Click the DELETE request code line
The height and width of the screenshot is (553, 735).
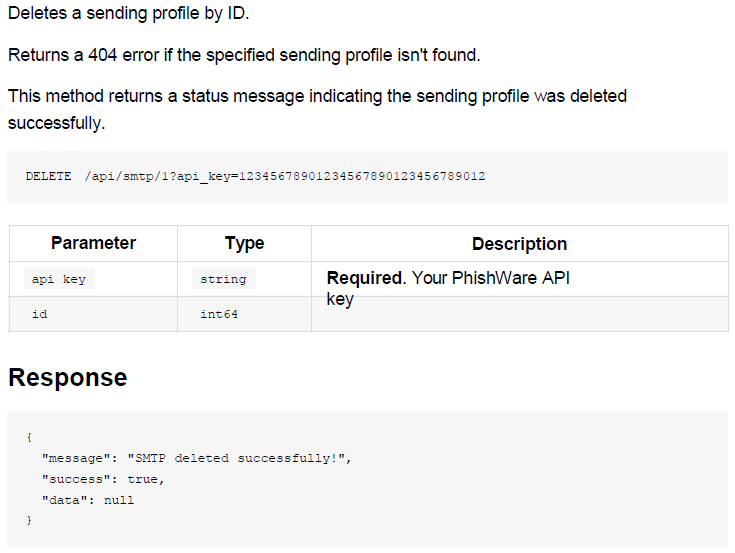255,177
